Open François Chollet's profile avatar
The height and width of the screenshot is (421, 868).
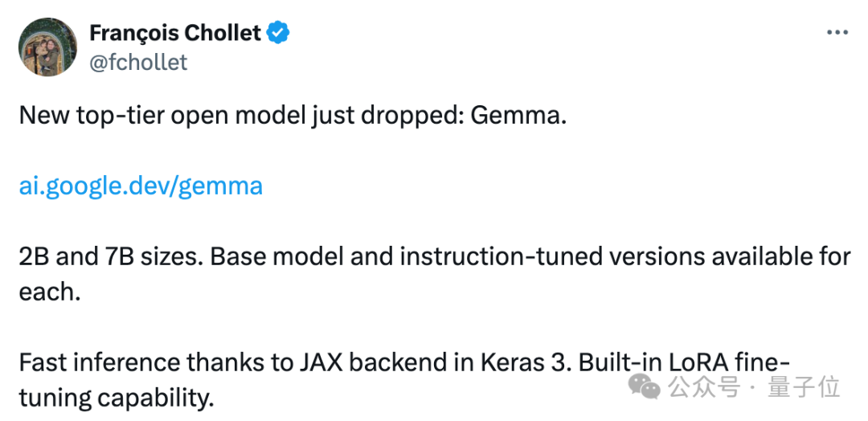point(48,47)
